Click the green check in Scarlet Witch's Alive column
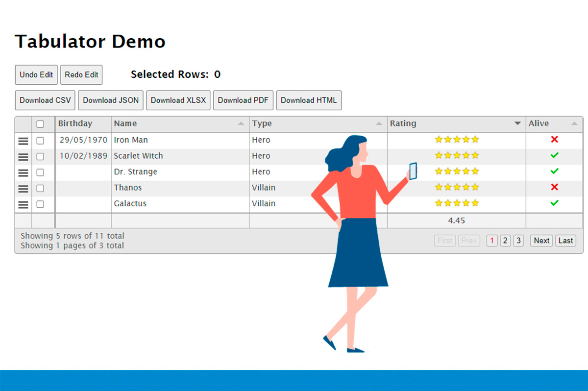588x391 pixels. tap(554, 156)
